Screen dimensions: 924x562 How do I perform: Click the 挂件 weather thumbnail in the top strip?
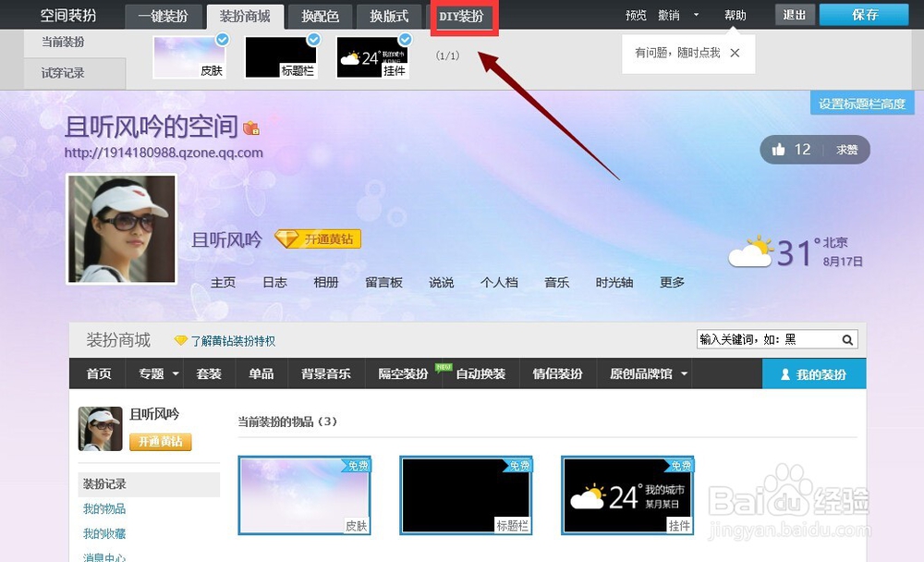(x=372, y=57)
